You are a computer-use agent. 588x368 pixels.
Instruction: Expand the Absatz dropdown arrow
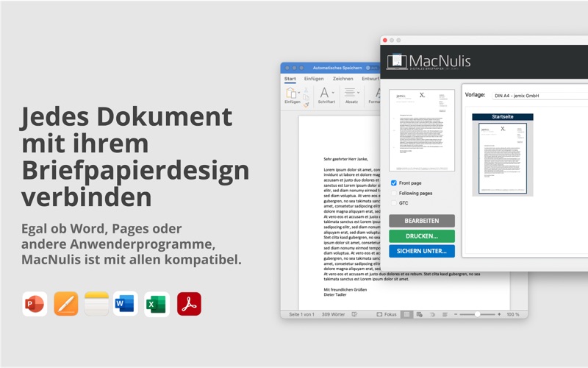pyautogui.click(x=358, y=93)
